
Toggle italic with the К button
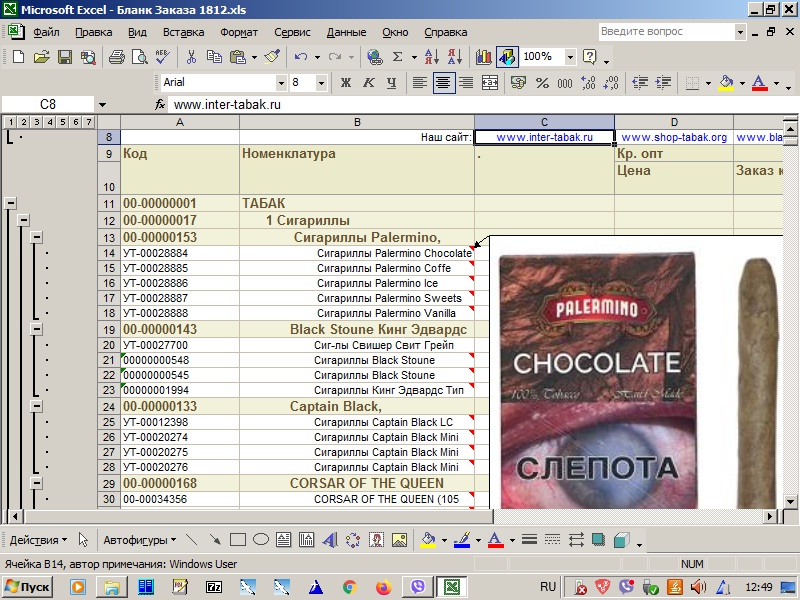[369, 83]
